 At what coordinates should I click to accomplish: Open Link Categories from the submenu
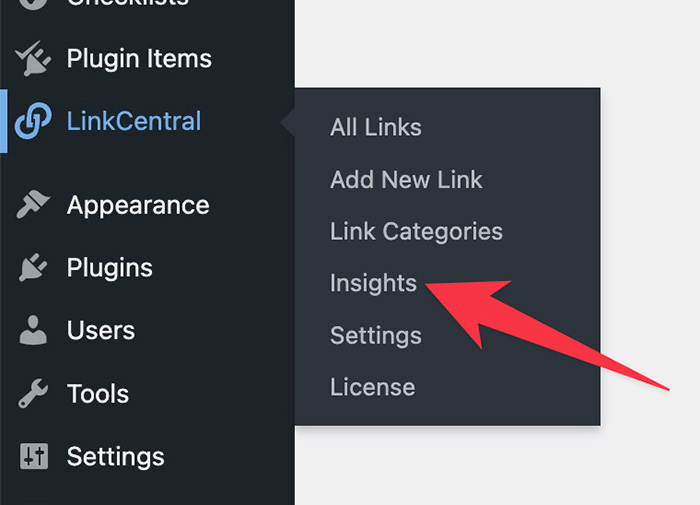coord(416,232)
